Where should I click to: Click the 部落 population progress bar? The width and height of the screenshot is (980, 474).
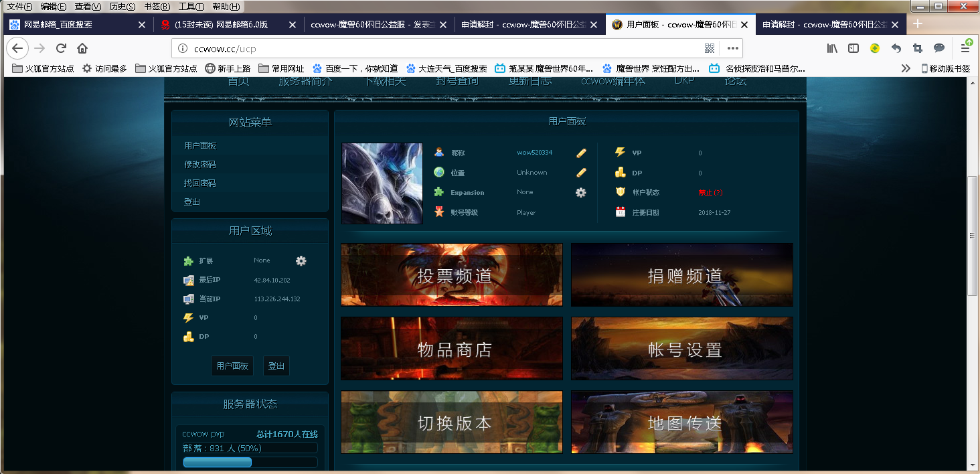pos(250,463)
